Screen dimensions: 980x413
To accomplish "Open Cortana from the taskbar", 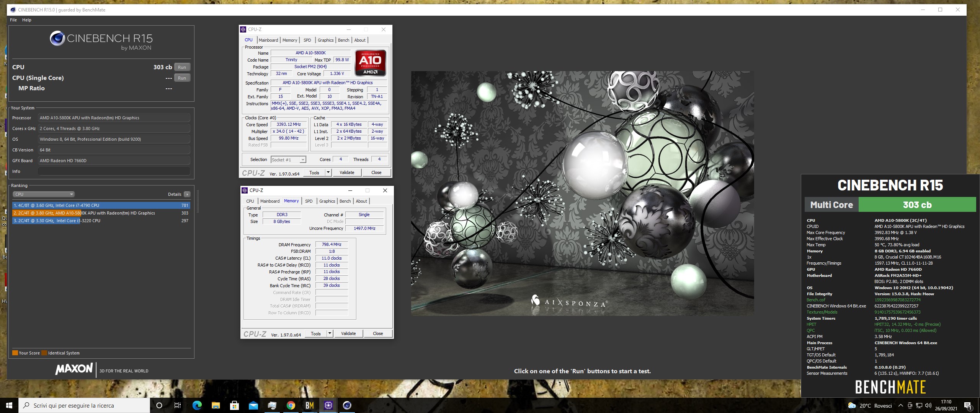I will click(x=160, y=405).
